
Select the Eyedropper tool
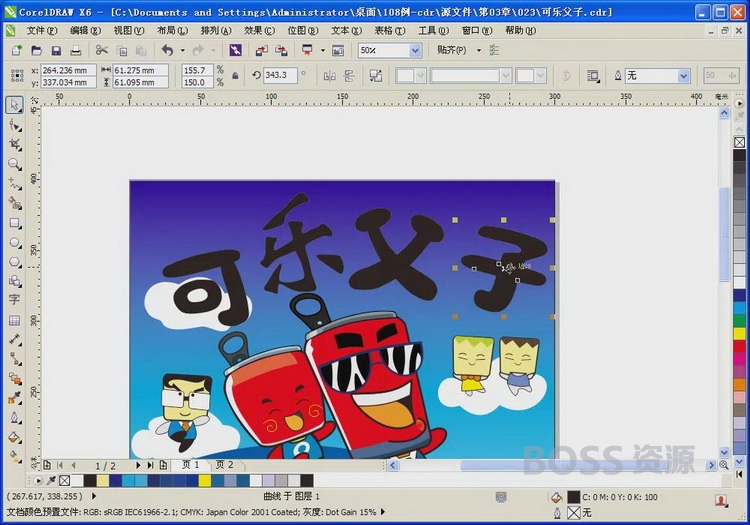coord(15,397)
